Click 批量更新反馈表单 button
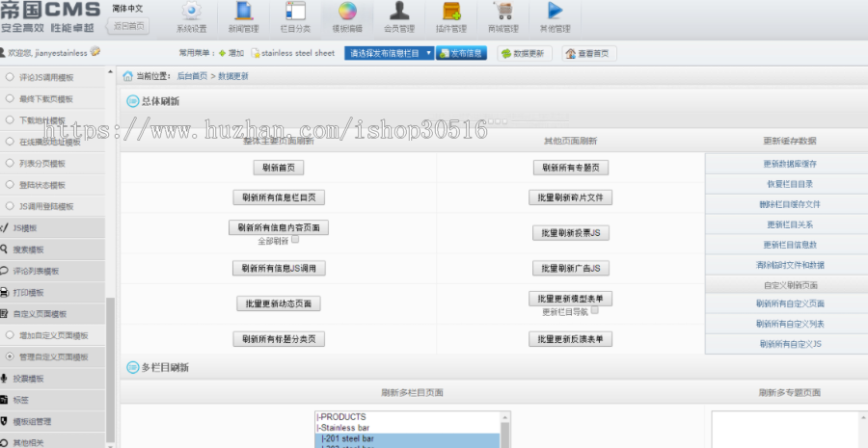 tap(571, 339)
